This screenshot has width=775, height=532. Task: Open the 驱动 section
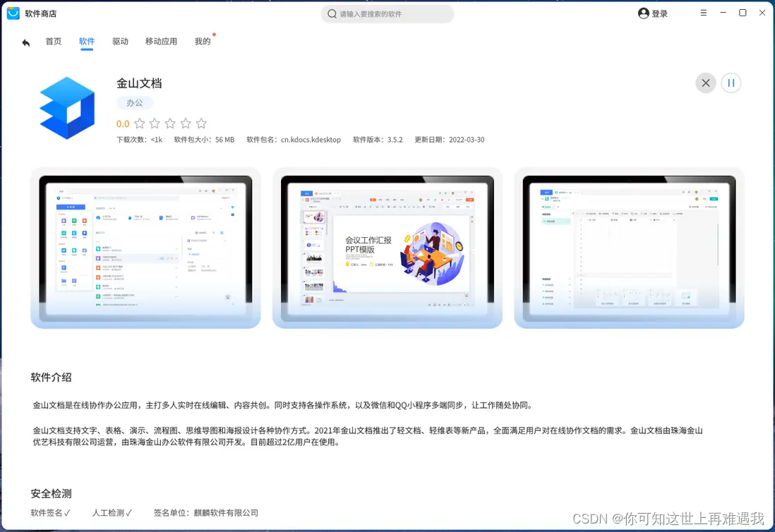(x=120, y=42)
